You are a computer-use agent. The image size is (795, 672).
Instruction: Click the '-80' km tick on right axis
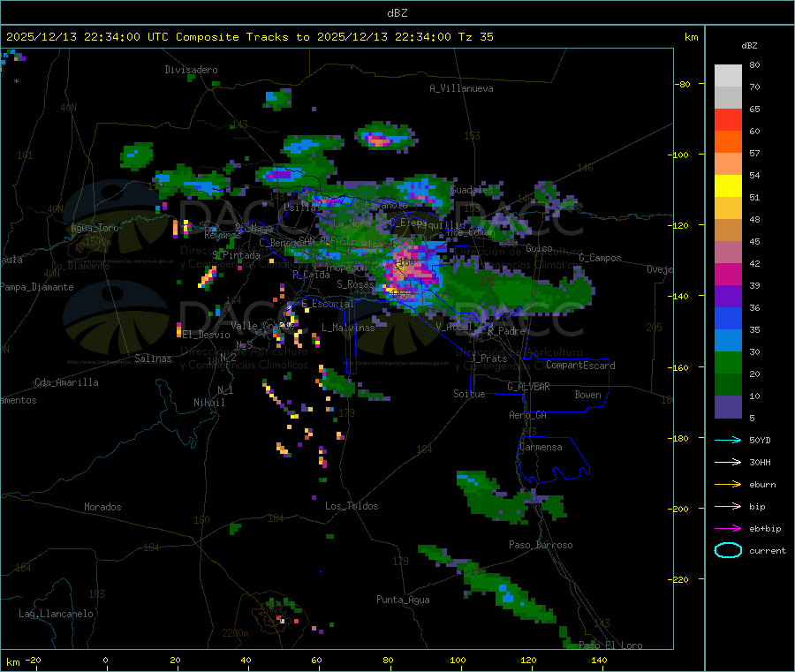683,85
